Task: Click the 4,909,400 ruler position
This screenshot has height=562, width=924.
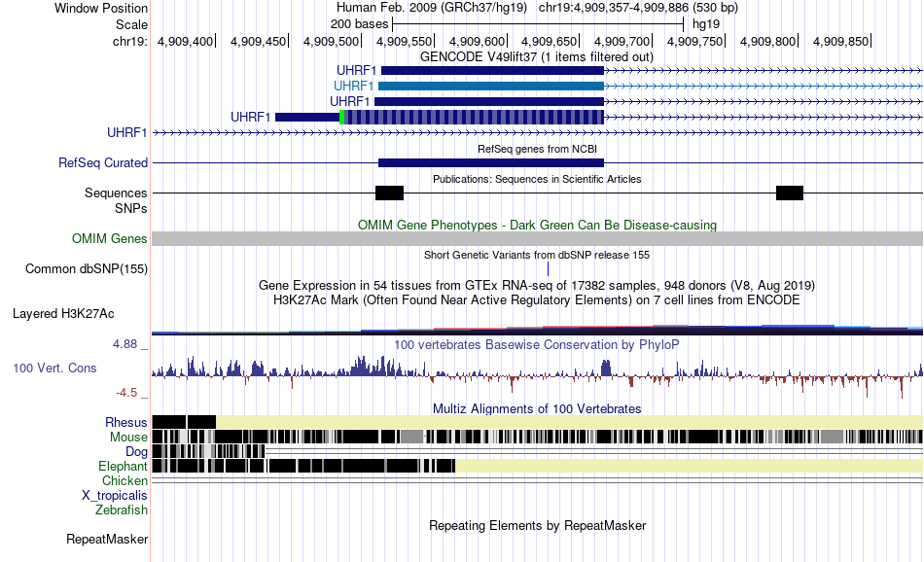Action: pyautogui.click(x=186, y=41)
